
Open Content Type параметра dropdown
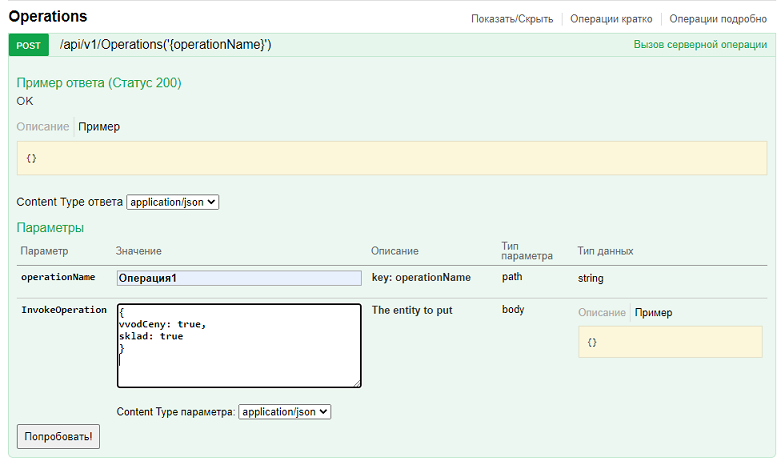[284, 412]
